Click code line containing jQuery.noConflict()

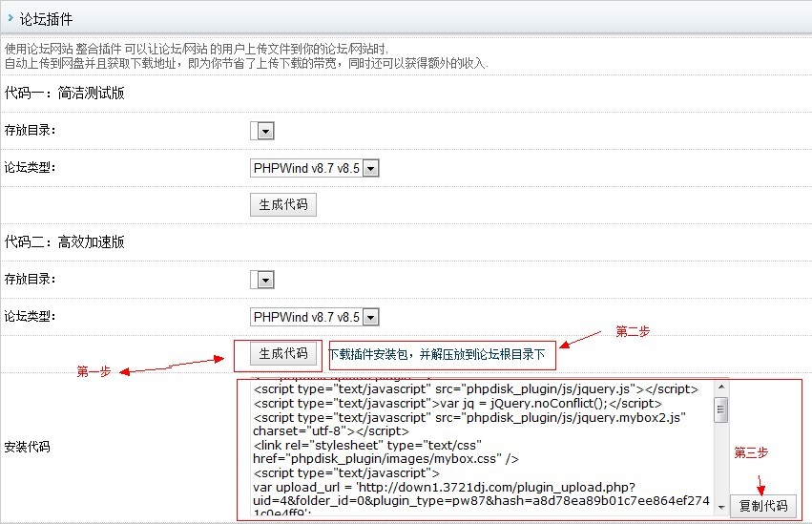click(x=457, y=404)
